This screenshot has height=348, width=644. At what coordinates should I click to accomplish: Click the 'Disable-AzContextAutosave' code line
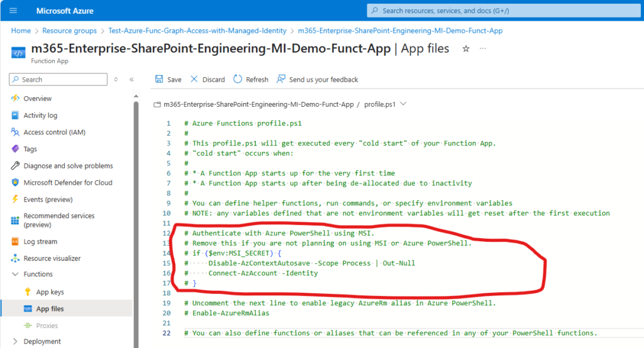pos(299,263)
